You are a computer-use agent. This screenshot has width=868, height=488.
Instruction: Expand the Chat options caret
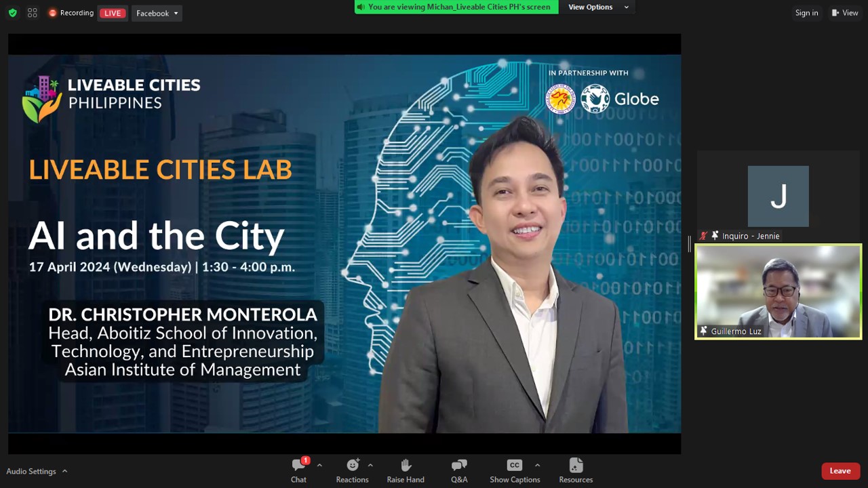tap(319, 465)
